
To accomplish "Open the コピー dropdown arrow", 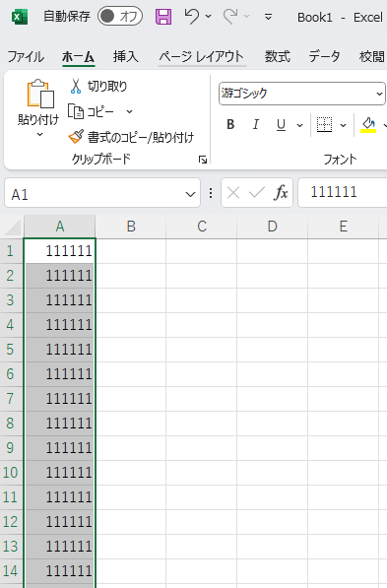I will coord(129,111).
